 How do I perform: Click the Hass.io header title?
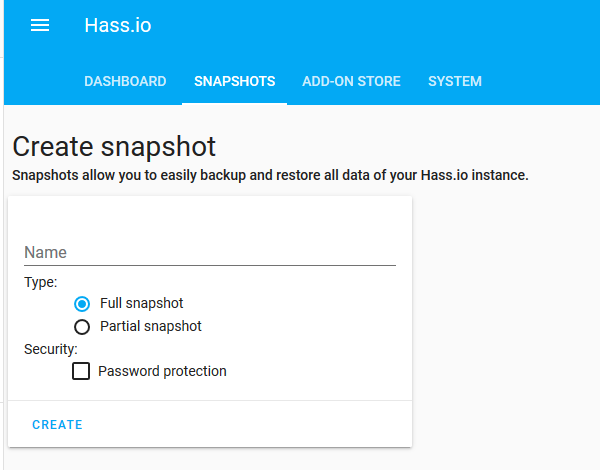118,25
